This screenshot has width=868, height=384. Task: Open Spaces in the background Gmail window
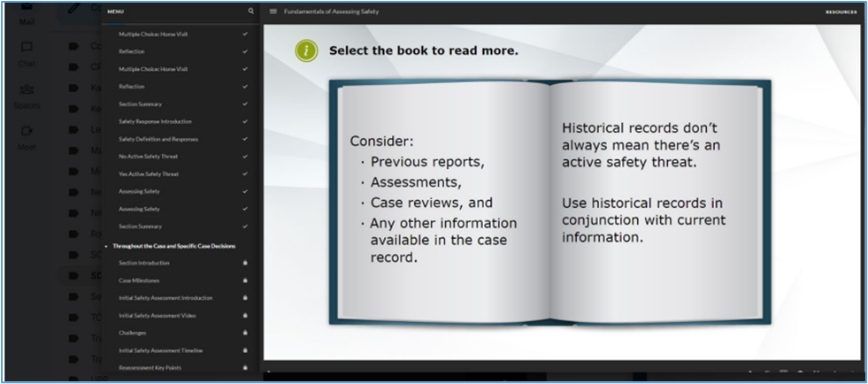[27, 96]
